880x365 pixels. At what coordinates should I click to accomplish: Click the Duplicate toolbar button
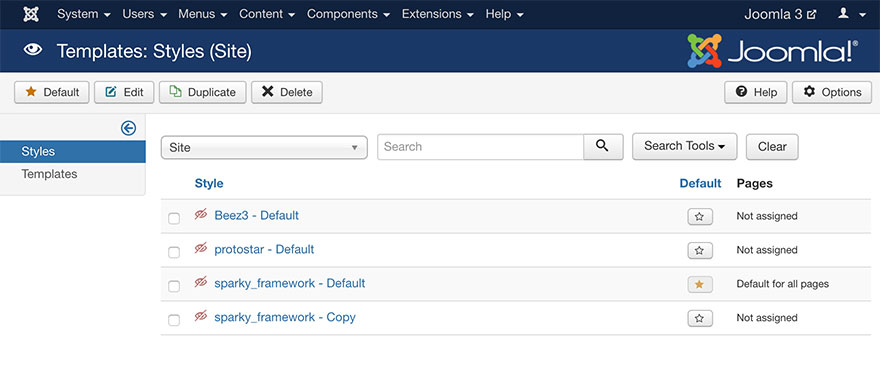coord(203,92)
